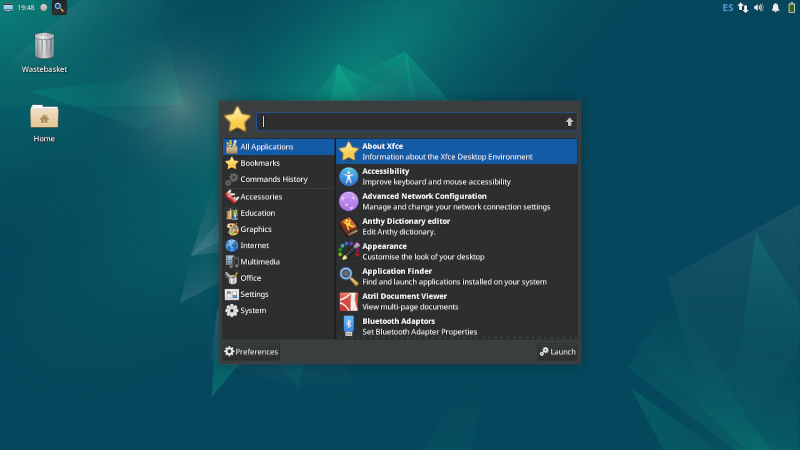
Task: Click the Bookmarks star icon
Action: pos(232,163)
